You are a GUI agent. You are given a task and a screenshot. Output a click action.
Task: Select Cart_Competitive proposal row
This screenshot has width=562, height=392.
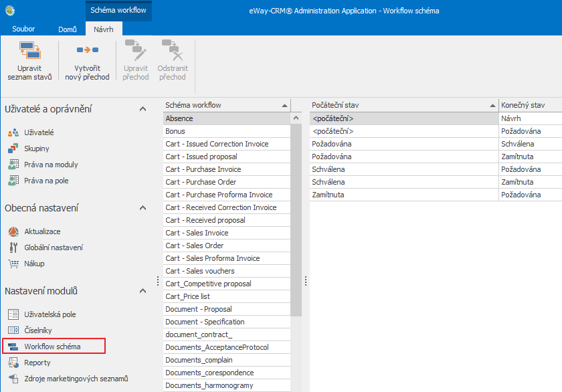[x=227, y=284]
